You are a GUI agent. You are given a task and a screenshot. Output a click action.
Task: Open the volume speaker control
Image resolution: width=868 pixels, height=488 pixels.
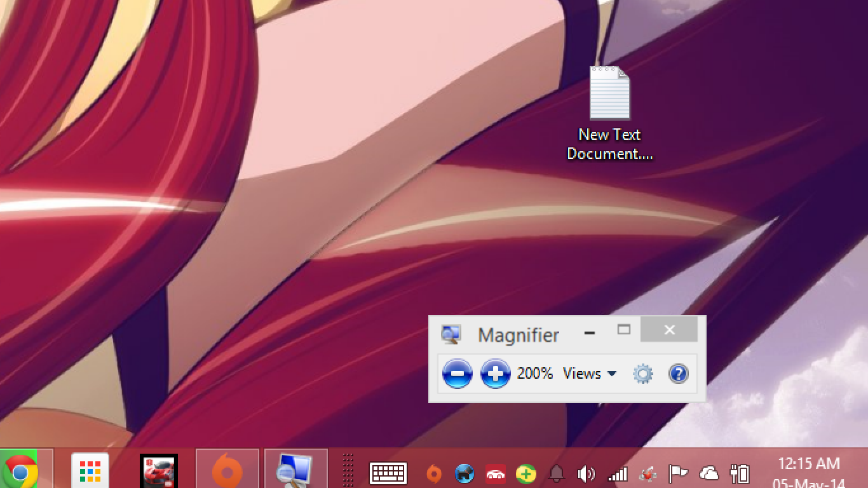(x=586, y=473)
